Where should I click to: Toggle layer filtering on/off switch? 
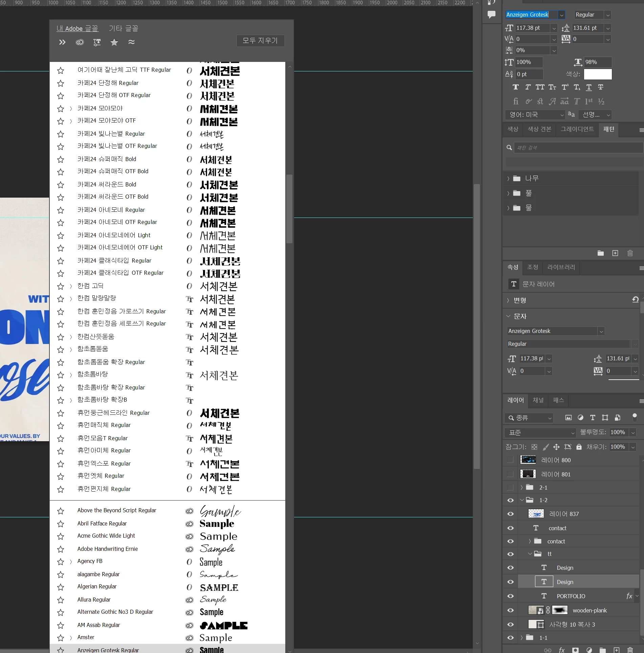click(635, 417)
